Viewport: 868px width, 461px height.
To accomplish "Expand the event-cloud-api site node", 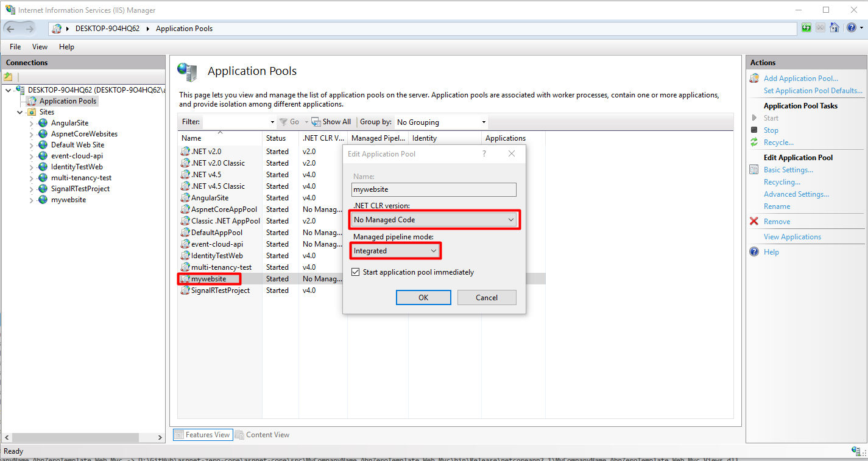I will coord(32,156).
